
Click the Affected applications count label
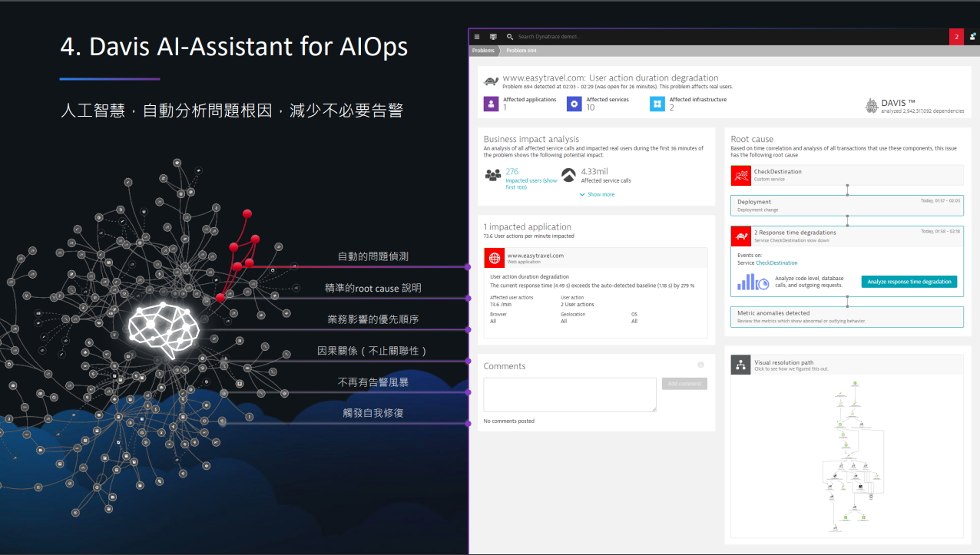pyautogui.click(x=530, y=100)
